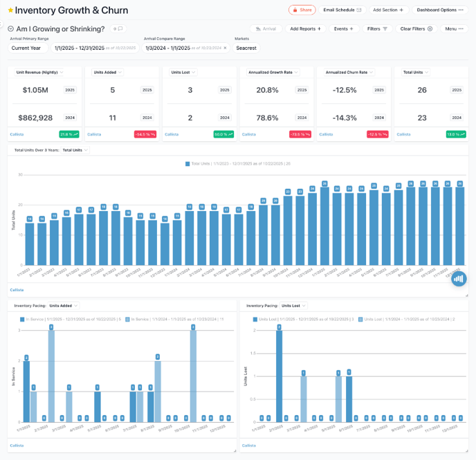The width and height of the screenshot is (476, 460).
Task: Click the red -54.5% trend badge
Action: pos(145,134)
